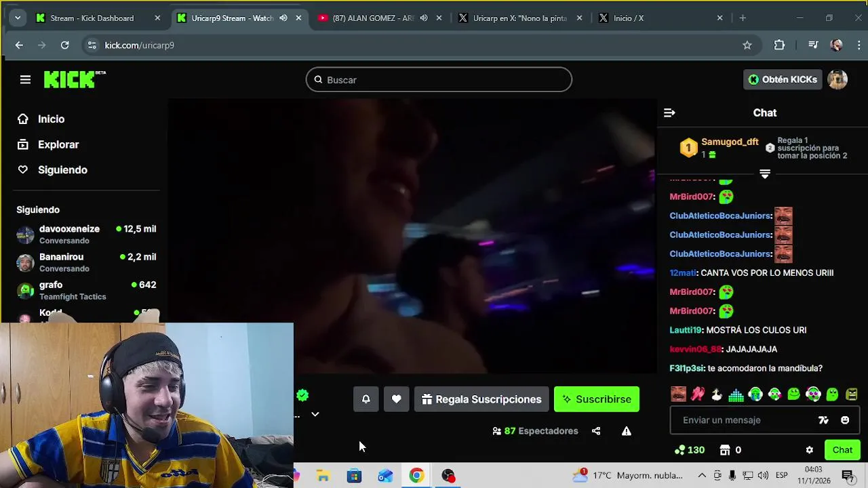This screenshot has width=868, height=488.
Task: Open a new Chrome tab
Action: tap(743, 18)
